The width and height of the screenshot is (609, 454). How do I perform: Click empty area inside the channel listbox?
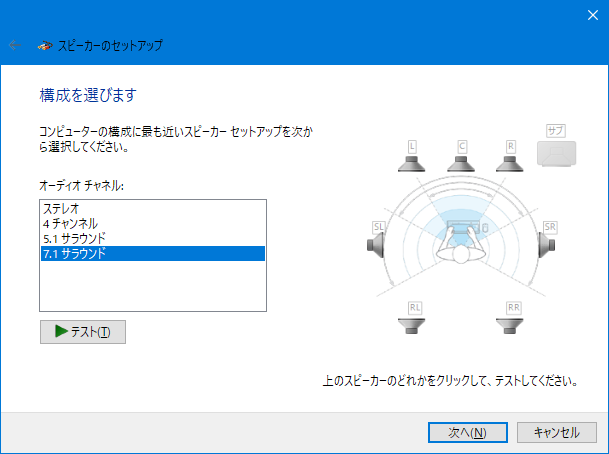point(152,288)
